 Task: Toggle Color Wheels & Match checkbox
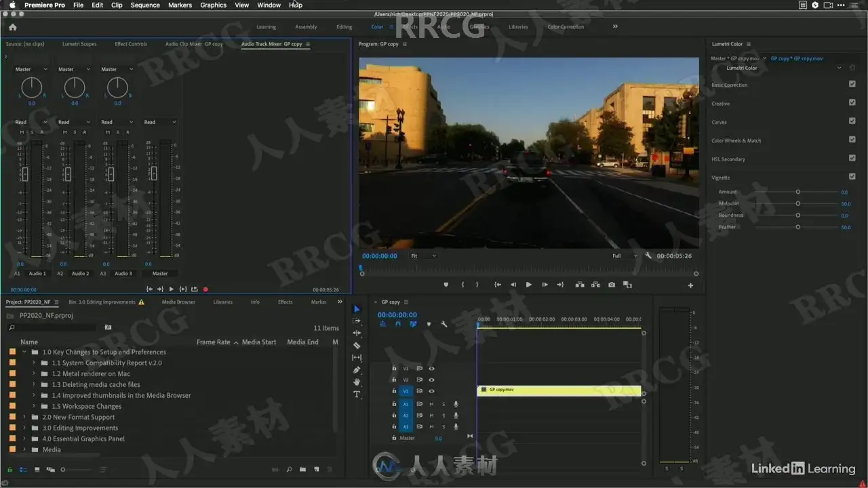tap(852, 140)
